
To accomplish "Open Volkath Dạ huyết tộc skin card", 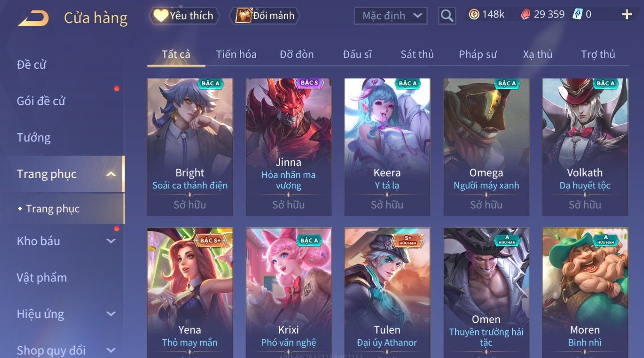I will tap(585, 147).
